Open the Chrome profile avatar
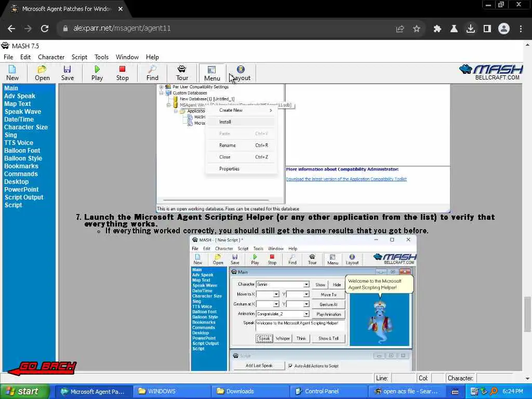This screenshot has width=532, height=399. [504, 29]
